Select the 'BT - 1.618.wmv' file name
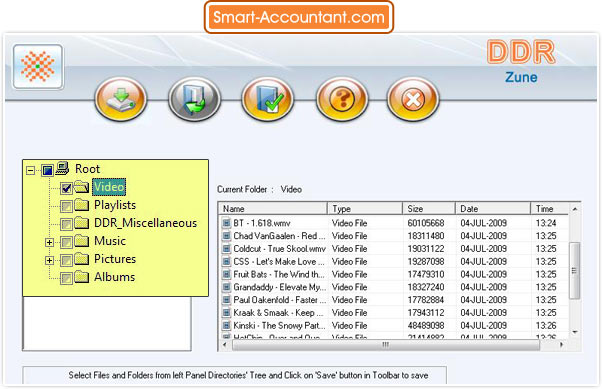602x389 pixels. pyautogui.click(x=262, y=223)
